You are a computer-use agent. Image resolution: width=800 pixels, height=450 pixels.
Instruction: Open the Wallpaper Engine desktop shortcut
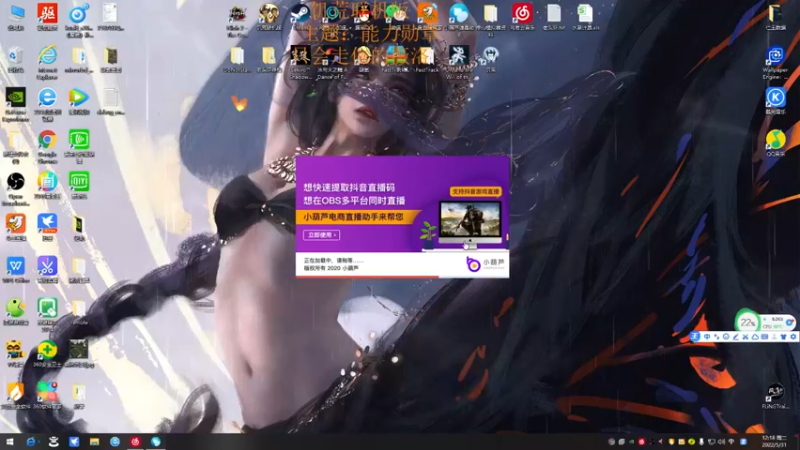point(775,63)
